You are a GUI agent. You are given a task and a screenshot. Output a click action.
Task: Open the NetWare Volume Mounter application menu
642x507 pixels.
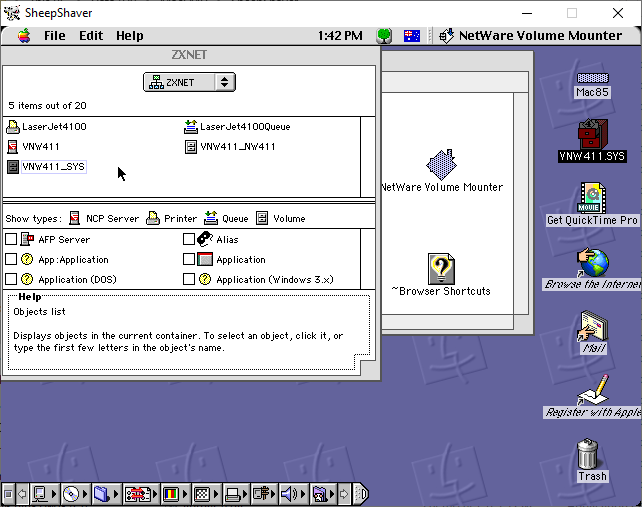[530, 36]
